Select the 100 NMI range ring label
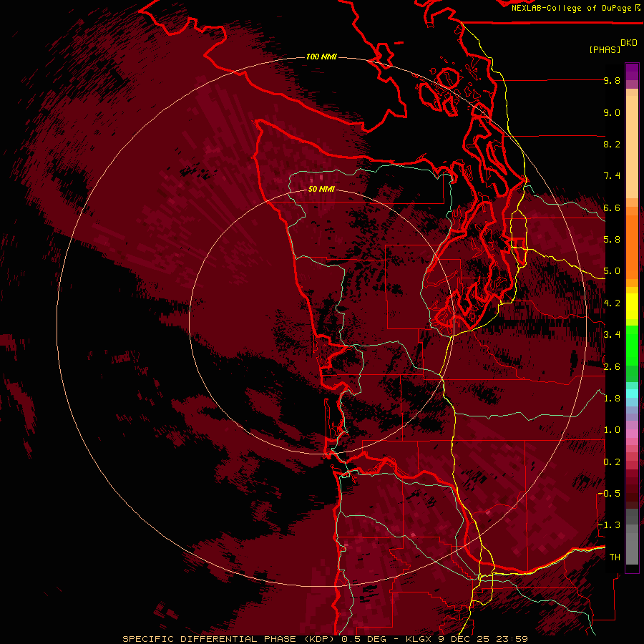 click(321, 57)
